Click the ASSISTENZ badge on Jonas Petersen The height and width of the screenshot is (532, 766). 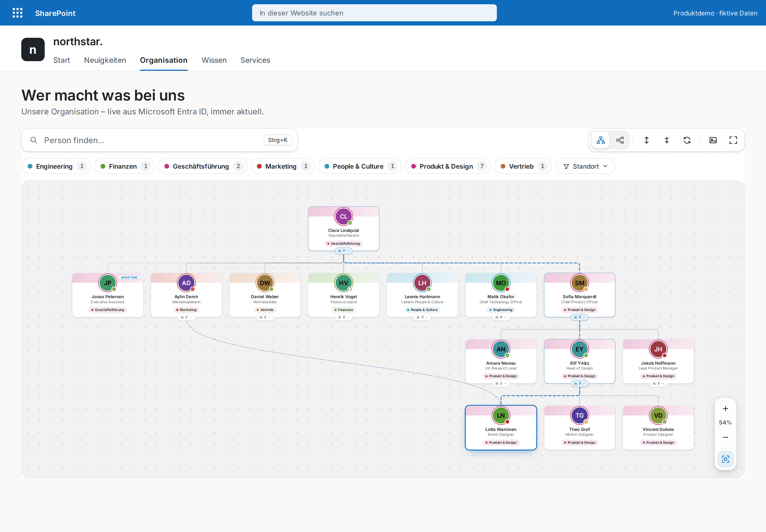[129, 277]
